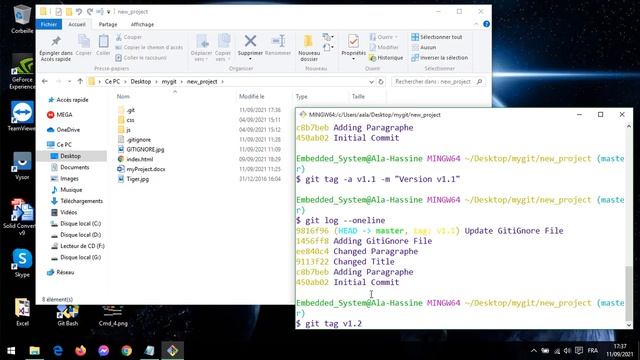
Task: Switch to the Affichage ribbon tab
Action: [142, 24]
